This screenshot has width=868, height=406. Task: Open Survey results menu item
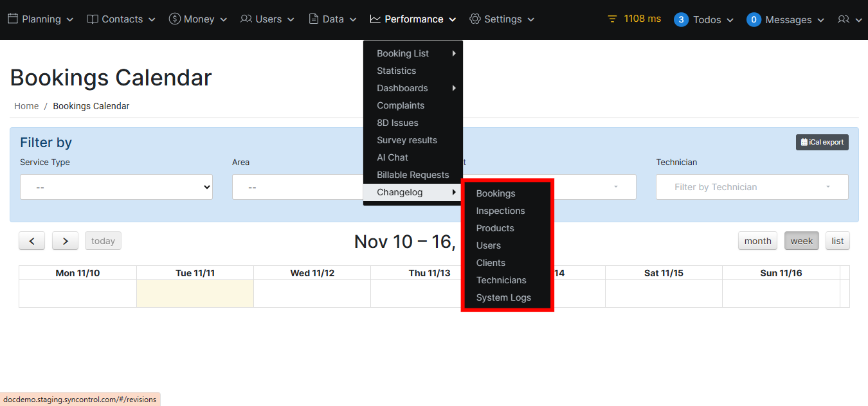pyautogui.click(x=407, y=140)
